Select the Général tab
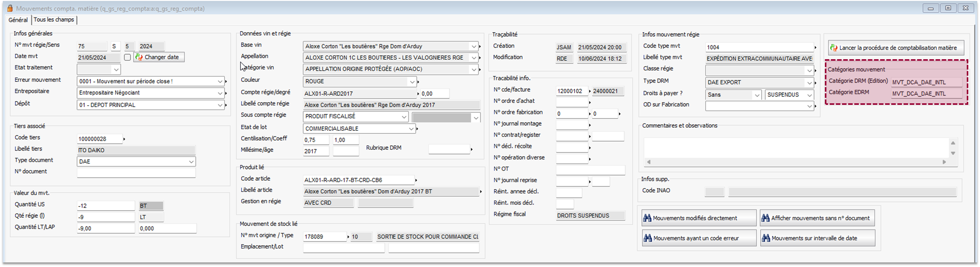The width and height of the screenshot is (980, 267). coord(18,20)
